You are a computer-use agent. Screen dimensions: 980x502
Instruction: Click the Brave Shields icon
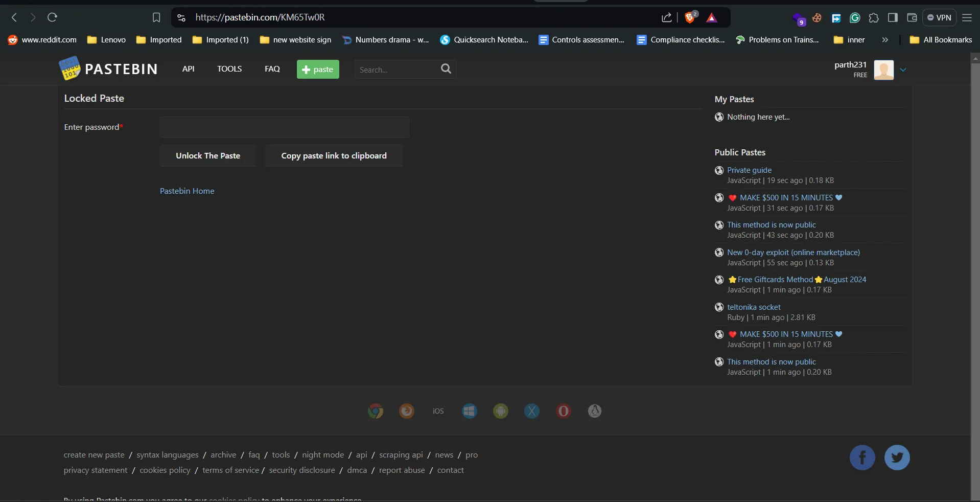(690, 18)
